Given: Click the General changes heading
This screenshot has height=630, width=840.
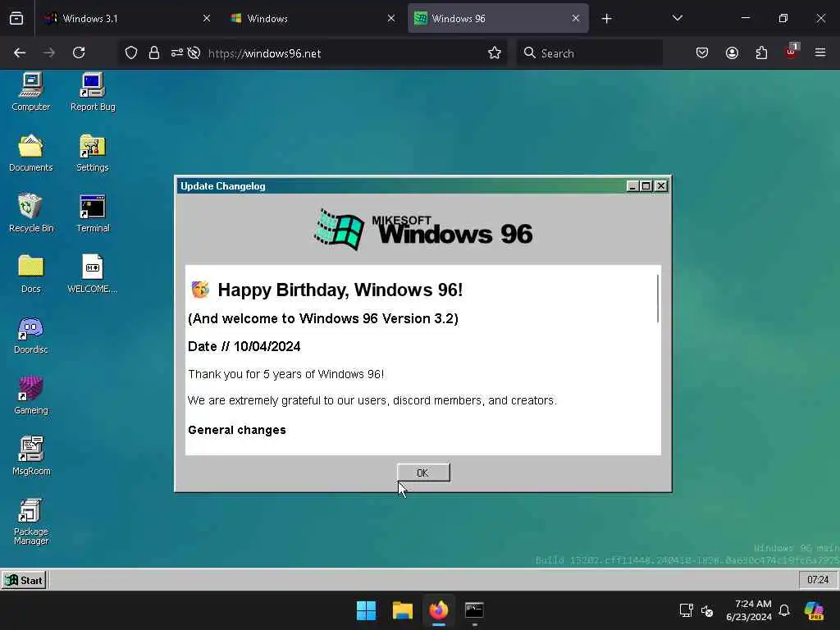Looking at the screenshot, I should click(237, 430).
